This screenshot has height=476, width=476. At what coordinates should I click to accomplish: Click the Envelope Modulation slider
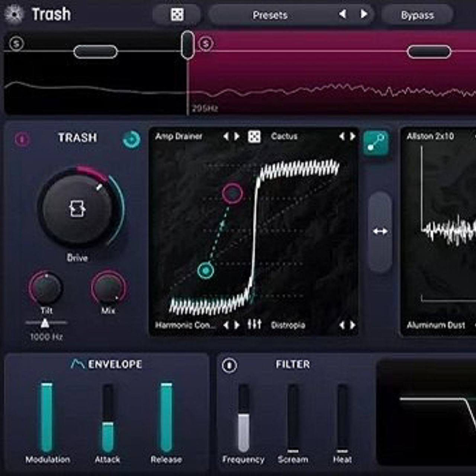click(x=47, y=418)
